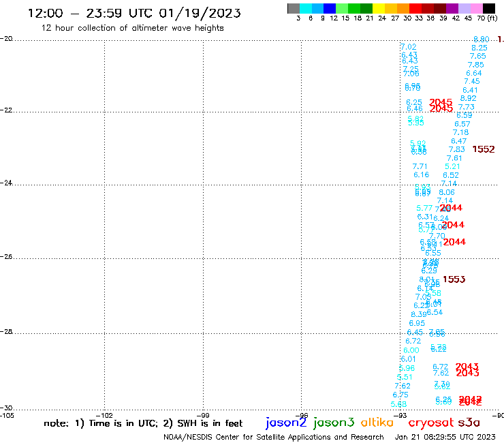Click the wave height value 7.02
The image size is (504, 443).
pos(409,47)
